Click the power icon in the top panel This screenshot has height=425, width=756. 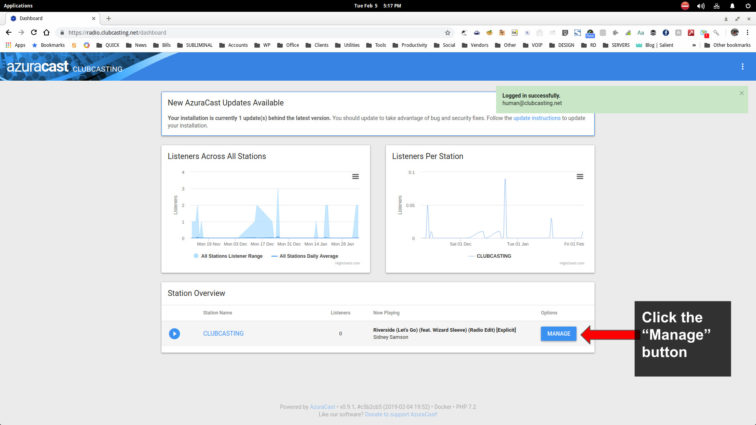coord(748,6)
